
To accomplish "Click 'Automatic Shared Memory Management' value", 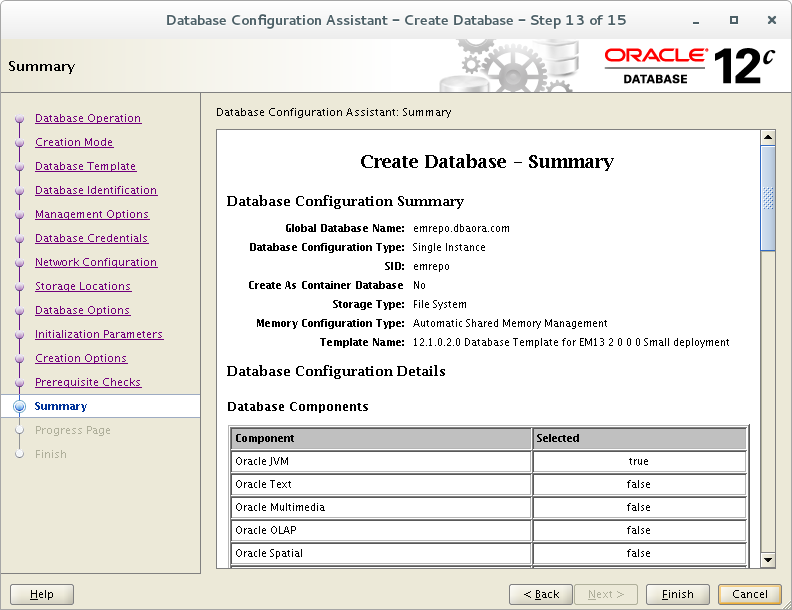I will 510,323.
